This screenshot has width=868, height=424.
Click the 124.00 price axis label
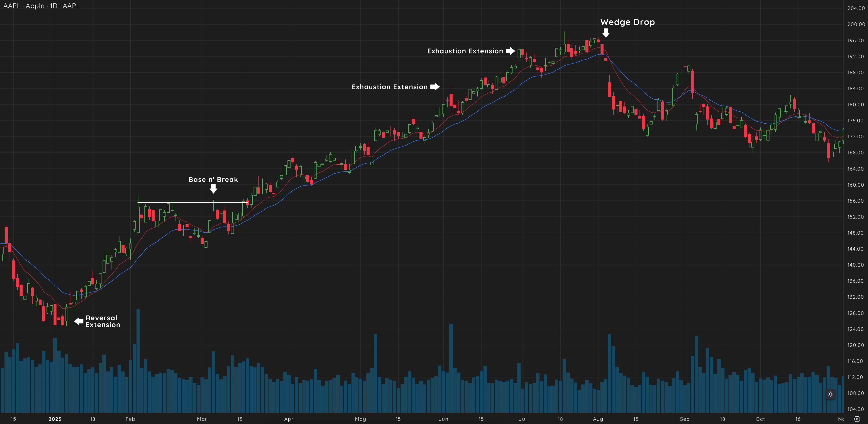point(856,329)
